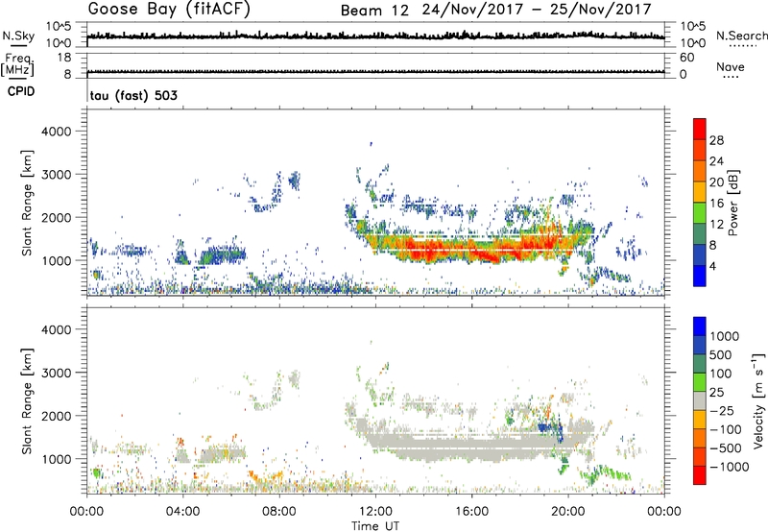Image resolution: width=768 pixels, height=532 pixels.
Task: Click the '60' tick on Nave axis
Action: point(687,58)
